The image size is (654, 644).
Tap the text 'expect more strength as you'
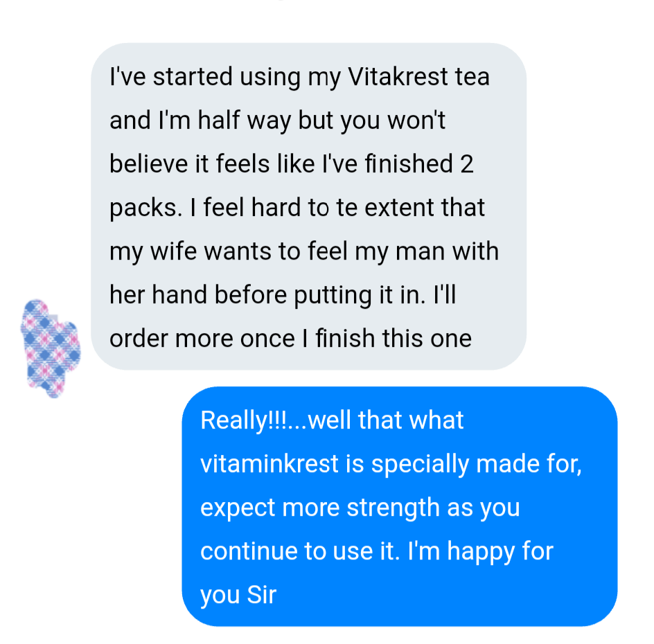click(360, 508)
